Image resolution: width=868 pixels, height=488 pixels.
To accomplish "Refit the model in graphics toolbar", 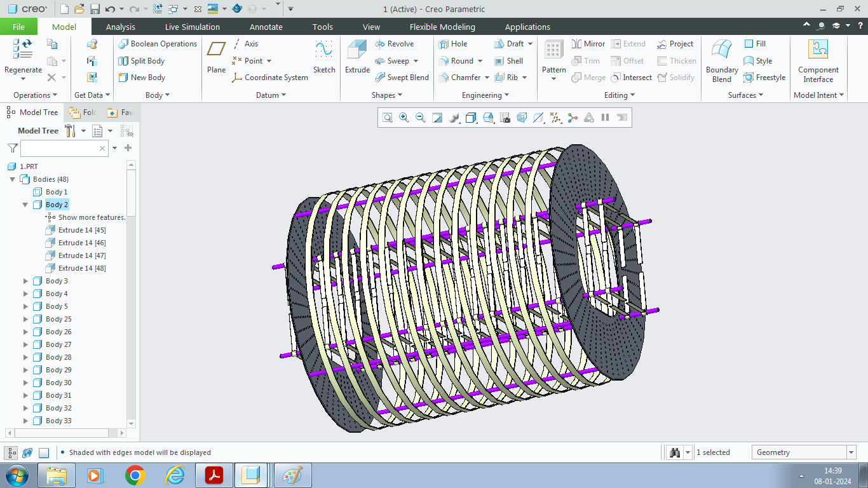I will (x=388, y=118).
